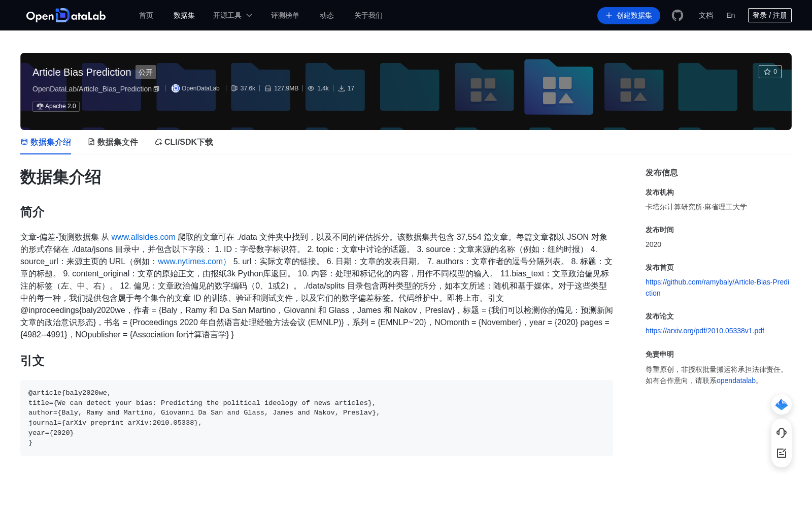Image resolution: width=812 pixels, height=508 pixels.
Task: Open the OpenDataLab logo home link
Action: (x=66, y=15)
